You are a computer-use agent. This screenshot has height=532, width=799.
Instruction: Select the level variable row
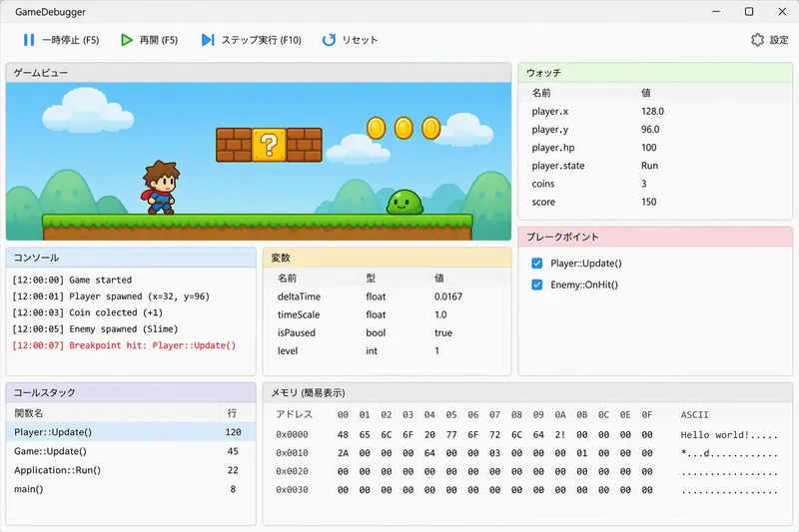click(x=387, y=350)
